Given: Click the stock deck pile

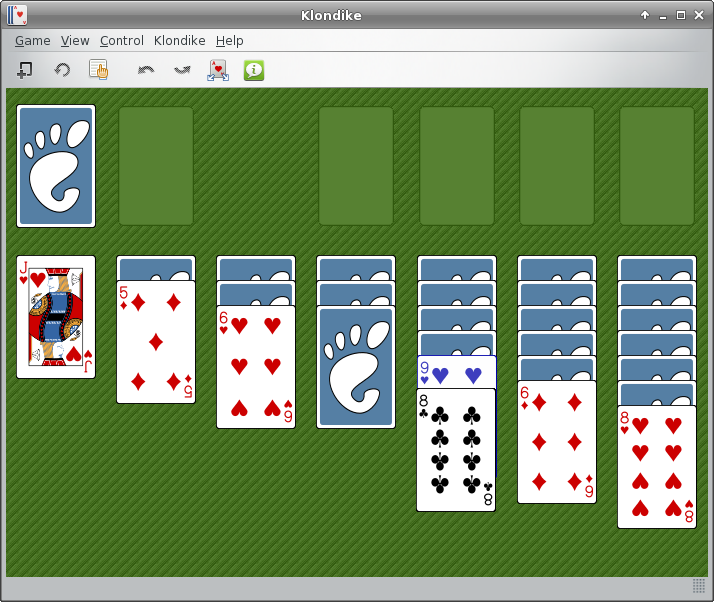Looking at the screenshot, I should pyautogui.click(x=56, y=166).
